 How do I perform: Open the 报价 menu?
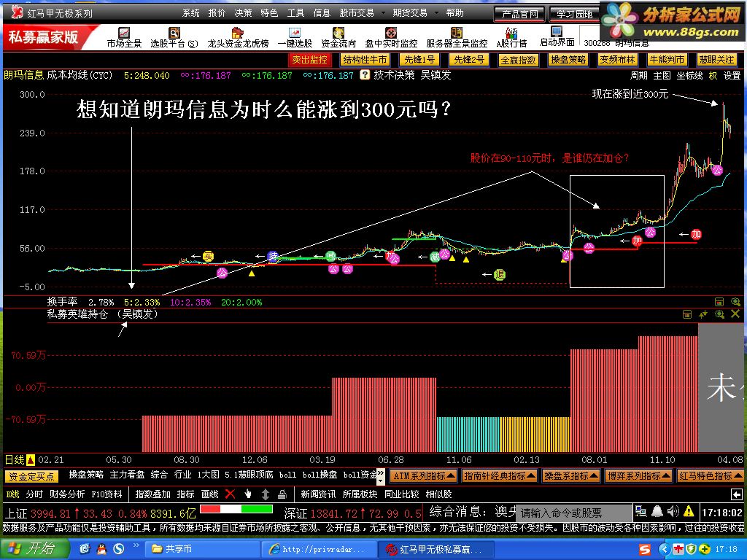click(217, 13)
